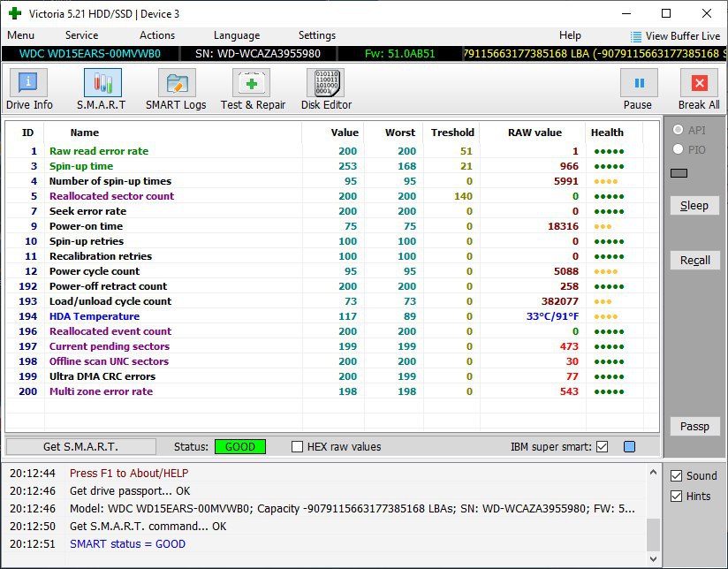Open the Actions menu
The width and height of the screenshot is (728, 569).
pyautogui.click(x=157, y=35)
